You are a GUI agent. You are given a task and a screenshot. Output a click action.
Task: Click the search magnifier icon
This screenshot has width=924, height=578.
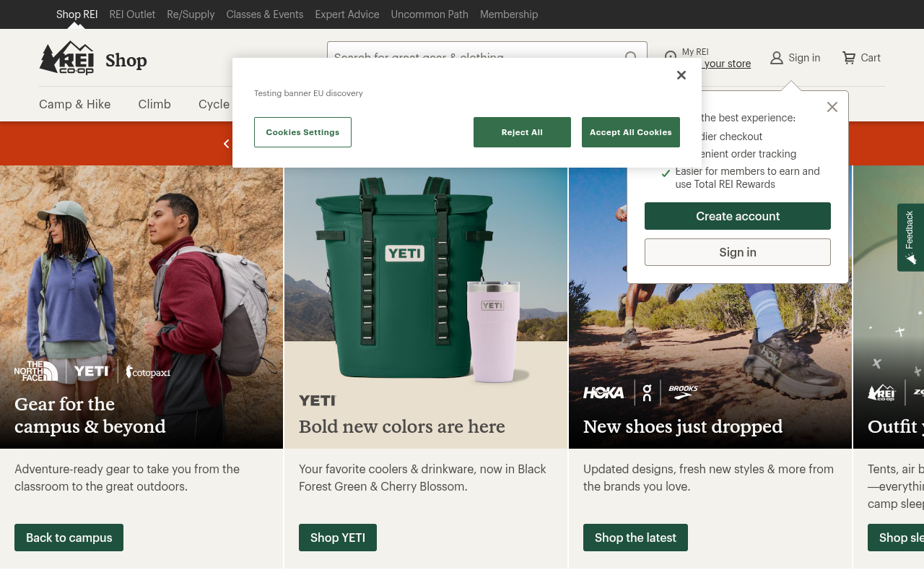pyautogui.click(x=631, y=56)
